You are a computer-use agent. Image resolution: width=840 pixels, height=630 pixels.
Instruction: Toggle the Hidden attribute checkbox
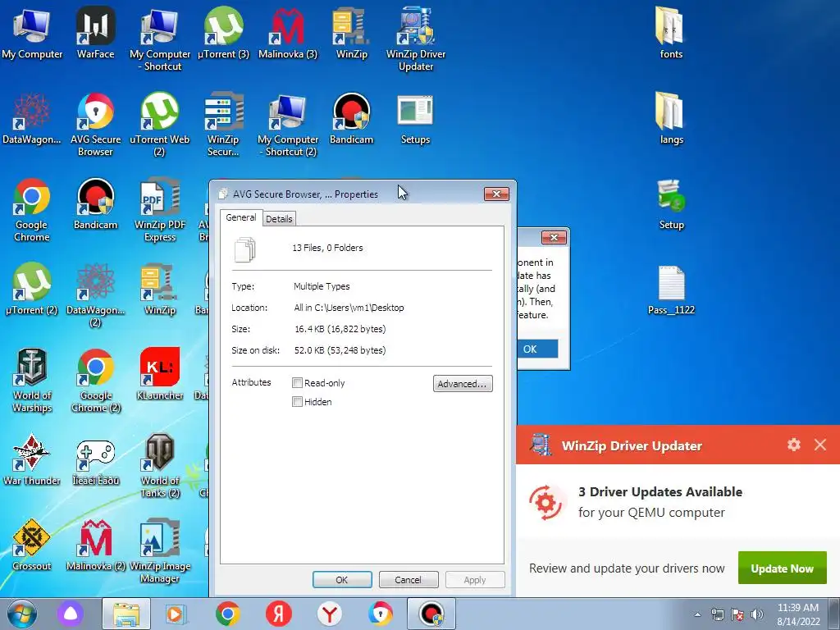tap(297, 401)
